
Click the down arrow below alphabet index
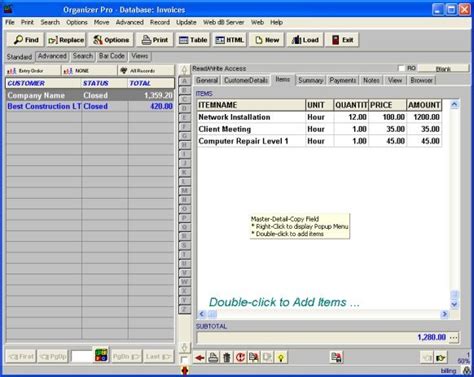click(x=184, y=347)
